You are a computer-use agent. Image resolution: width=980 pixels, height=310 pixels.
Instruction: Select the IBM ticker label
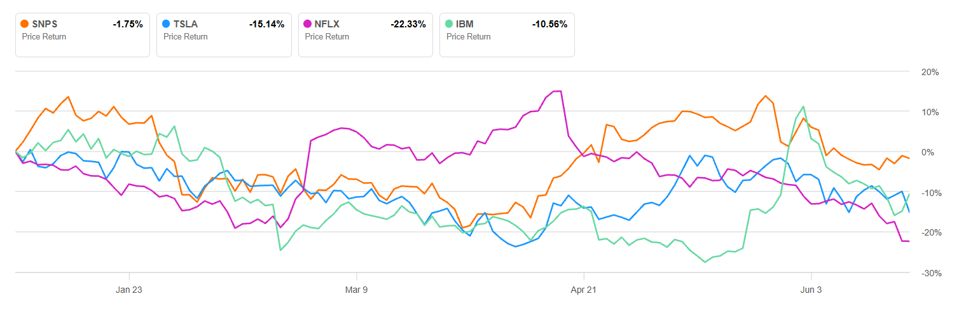point(465,24)
